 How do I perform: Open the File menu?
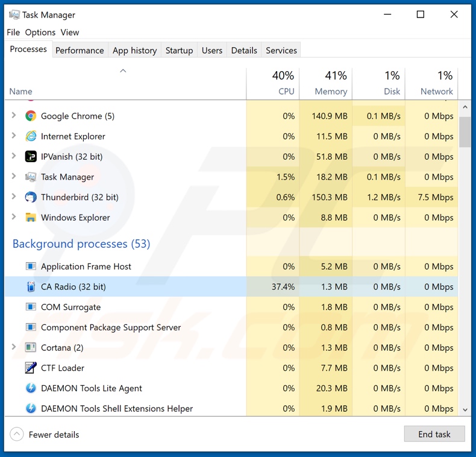point(13,32)
